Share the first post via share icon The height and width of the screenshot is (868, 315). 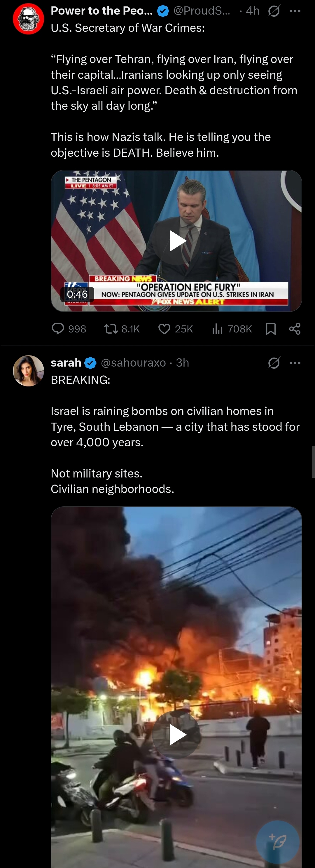coord(295,329)
